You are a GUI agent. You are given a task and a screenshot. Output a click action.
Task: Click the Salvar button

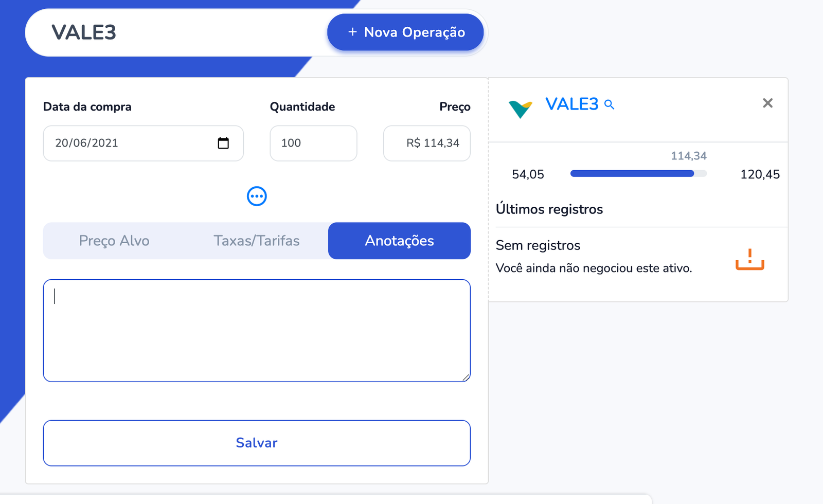coord(257,443)
